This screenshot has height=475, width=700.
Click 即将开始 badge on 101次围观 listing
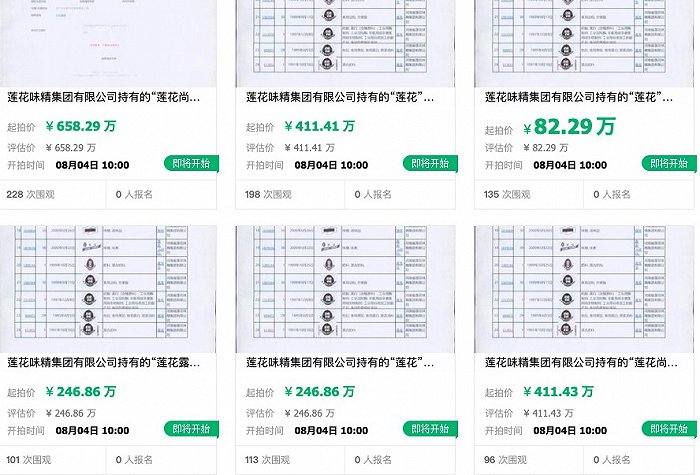191,429
